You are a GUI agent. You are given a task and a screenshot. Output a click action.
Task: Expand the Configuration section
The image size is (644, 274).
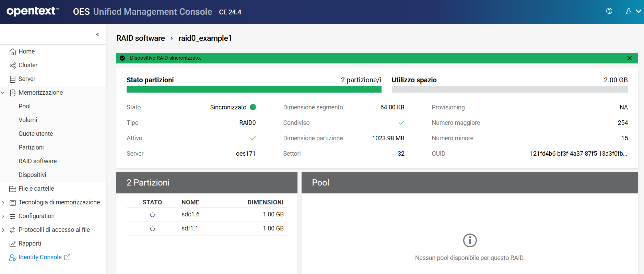tap(3, 216)
